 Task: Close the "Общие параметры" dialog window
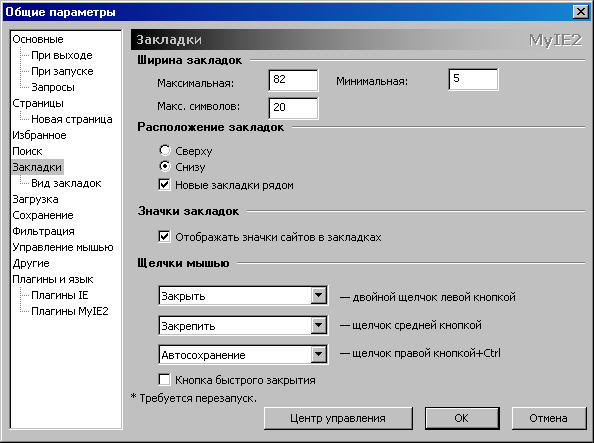coord(581,12)
